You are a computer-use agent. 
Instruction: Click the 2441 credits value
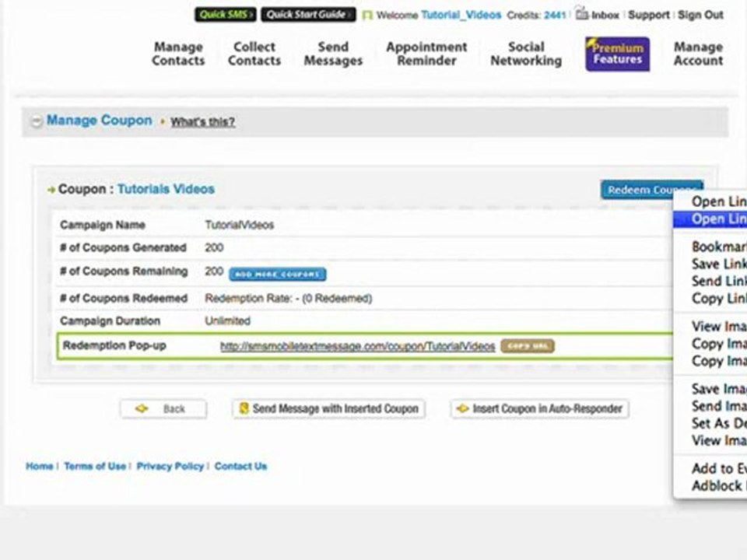555,16
